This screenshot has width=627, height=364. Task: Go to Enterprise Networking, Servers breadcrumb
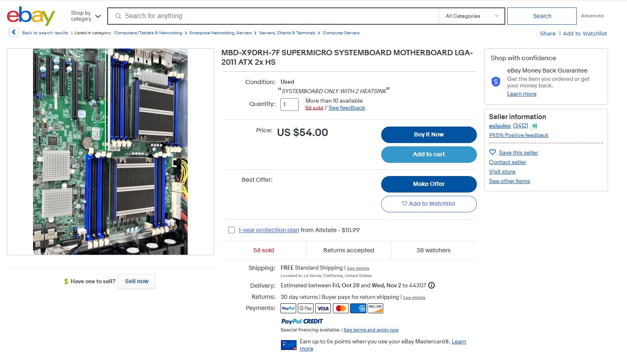click(220, 33)
